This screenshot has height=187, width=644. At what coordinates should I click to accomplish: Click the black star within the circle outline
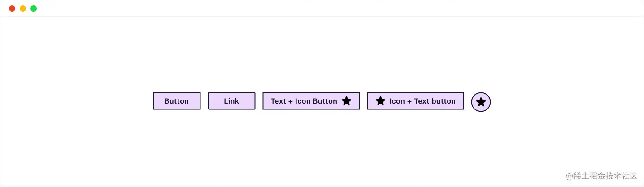point(481,102)
